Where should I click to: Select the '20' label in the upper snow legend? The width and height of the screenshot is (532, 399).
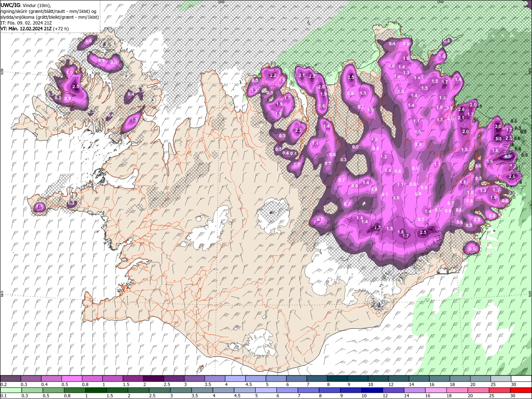(473, 384)
